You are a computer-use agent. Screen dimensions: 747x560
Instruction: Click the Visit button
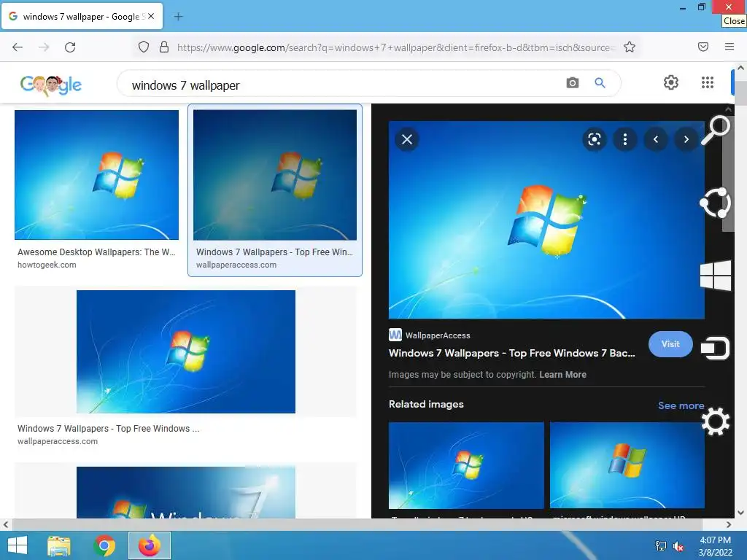pos(670,344)
